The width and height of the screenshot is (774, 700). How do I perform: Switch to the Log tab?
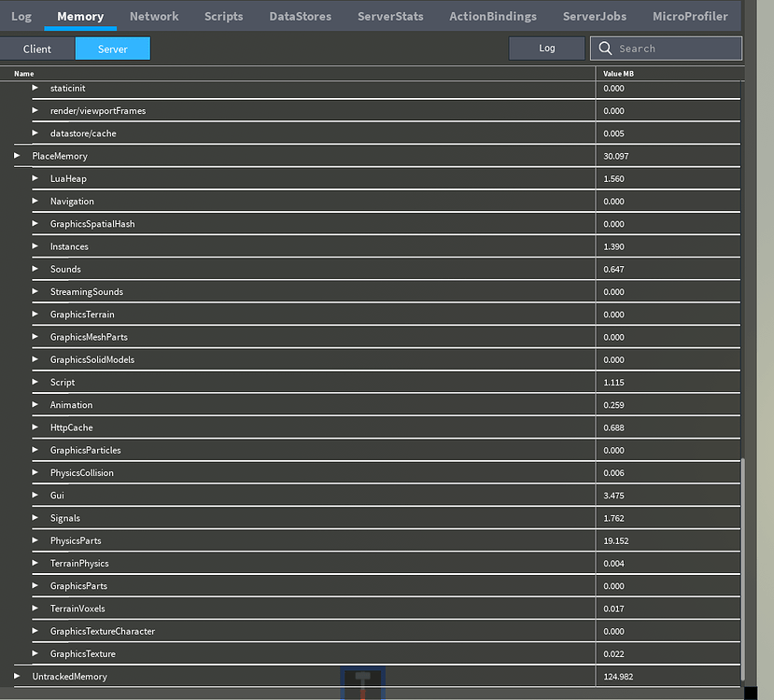(x=21, y=16)
